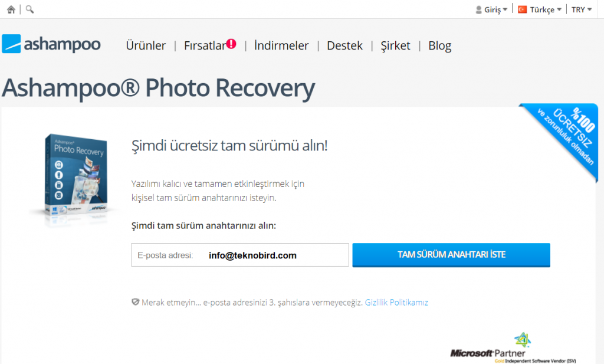
Task: Click the red alert badge on Fırsatlar
Action: [231, 44]
